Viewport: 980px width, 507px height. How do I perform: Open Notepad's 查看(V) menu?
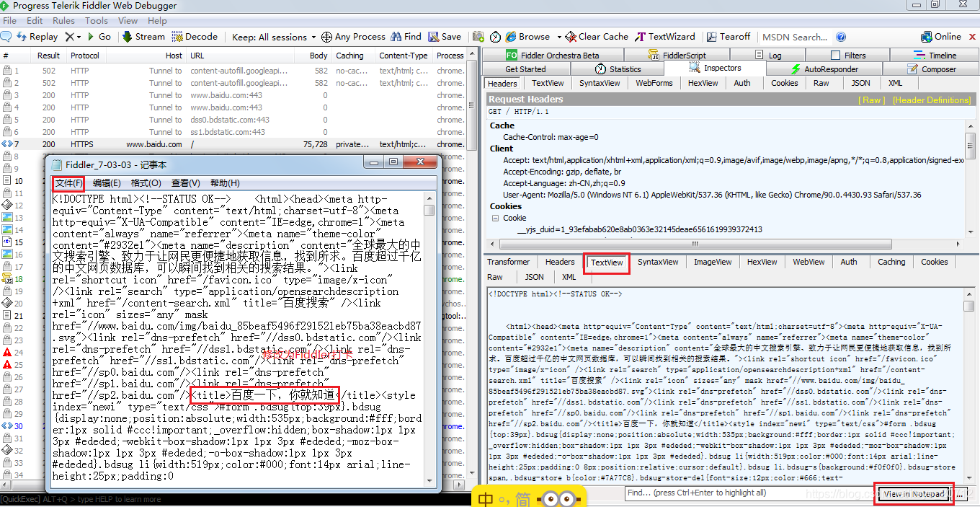tap(186, 183)
